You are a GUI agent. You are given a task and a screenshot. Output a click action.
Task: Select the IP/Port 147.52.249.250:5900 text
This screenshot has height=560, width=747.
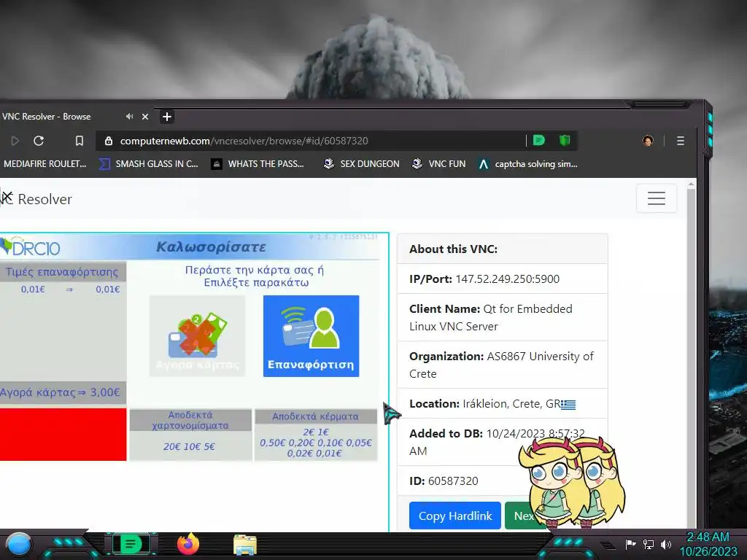(x=484, y=279)
